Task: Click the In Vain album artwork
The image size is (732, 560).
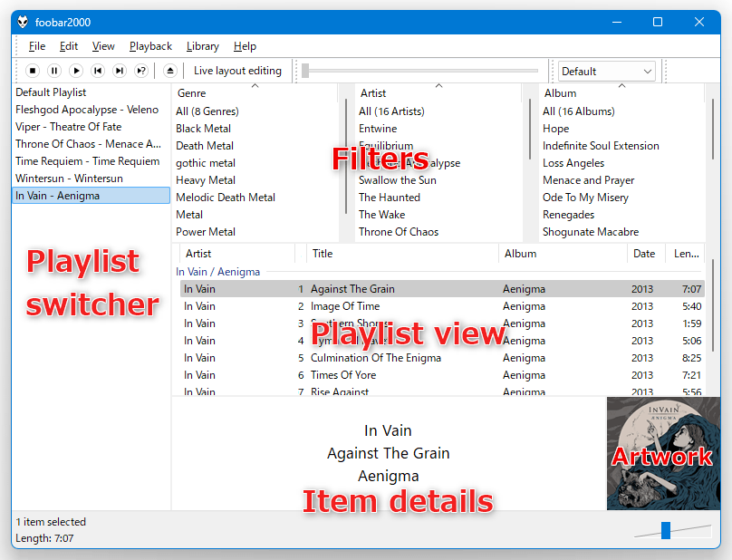Action: 663,453
